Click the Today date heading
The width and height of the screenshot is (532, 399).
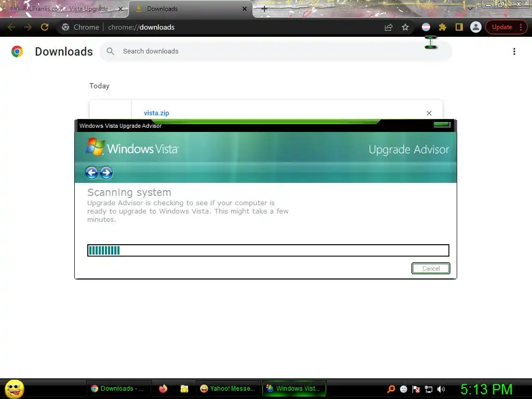click(x=99, y=86)
